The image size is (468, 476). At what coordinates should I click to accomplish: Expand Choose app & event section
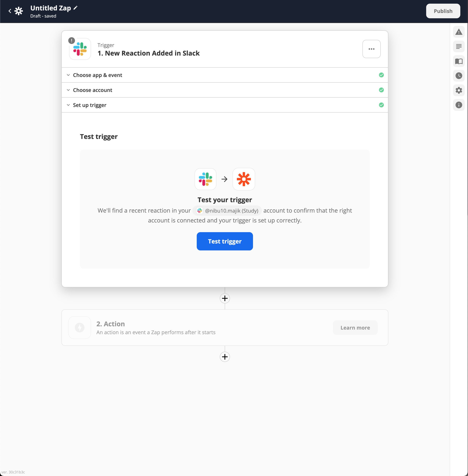click(97, 75)
